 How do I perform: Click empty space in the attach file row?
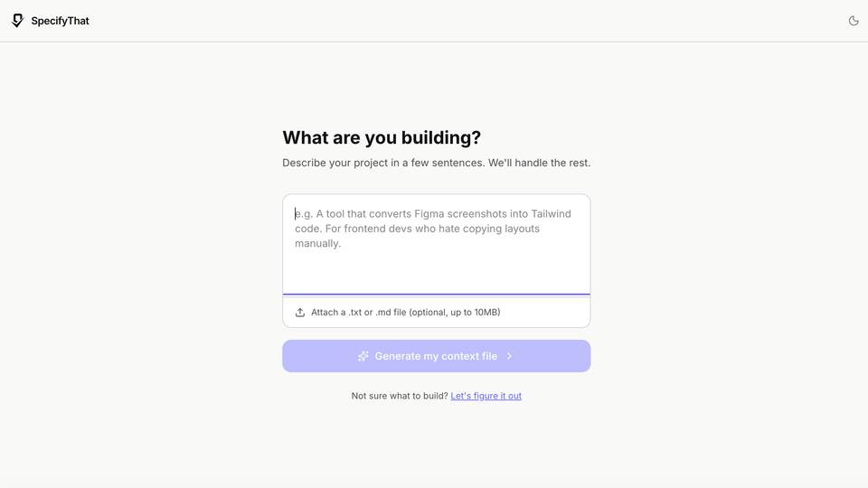pos(547,313)
